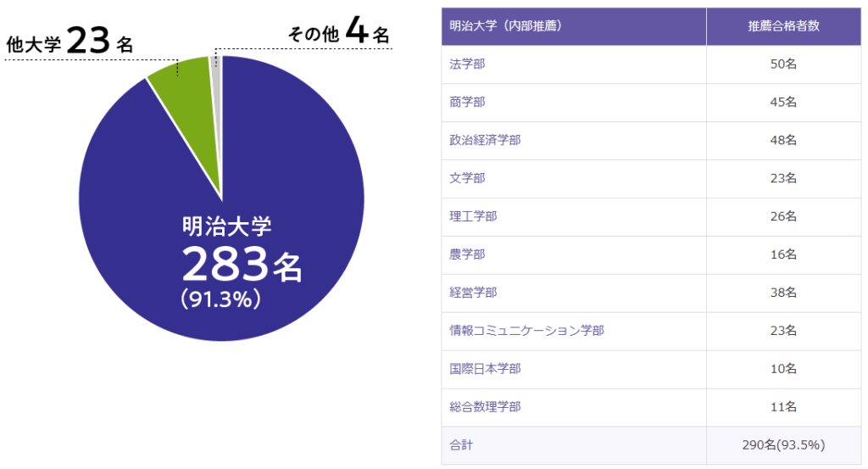Click the 推薦合格者数 column header
Screen dimensions: 868x469
[783, 26]
